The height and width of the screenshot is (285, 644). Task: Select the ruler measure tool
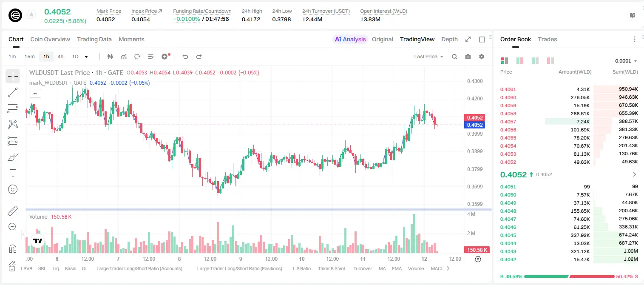coord(13,211)
